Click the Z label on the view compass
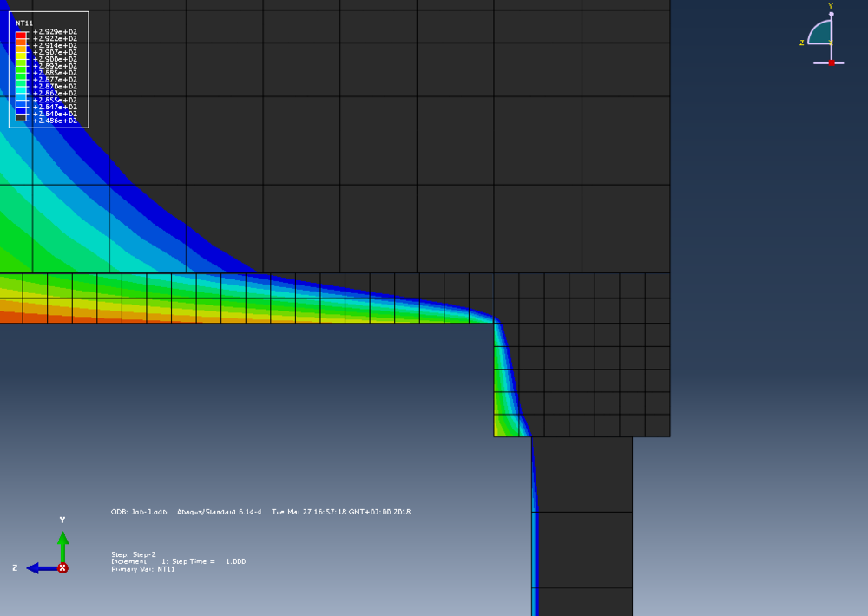This screenshot has height=616, width=868. (802, 43)
